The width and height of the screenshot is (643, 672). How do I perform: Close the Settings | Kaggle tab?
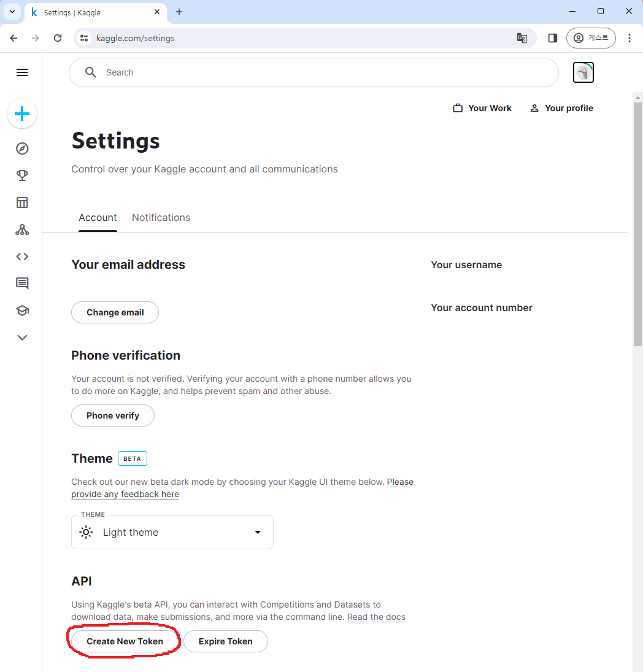[x=157, y=12]
